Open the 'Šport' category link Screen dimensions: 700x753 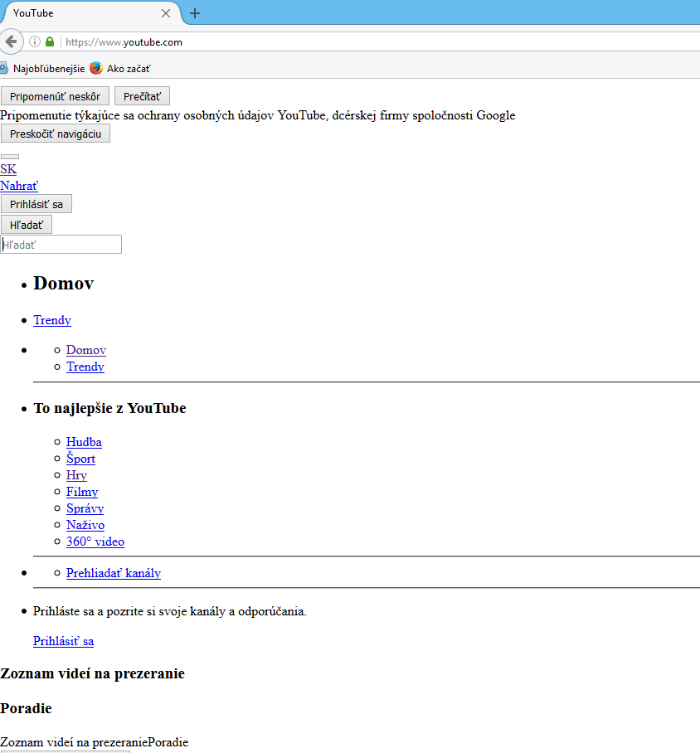(x=80, y=458)
